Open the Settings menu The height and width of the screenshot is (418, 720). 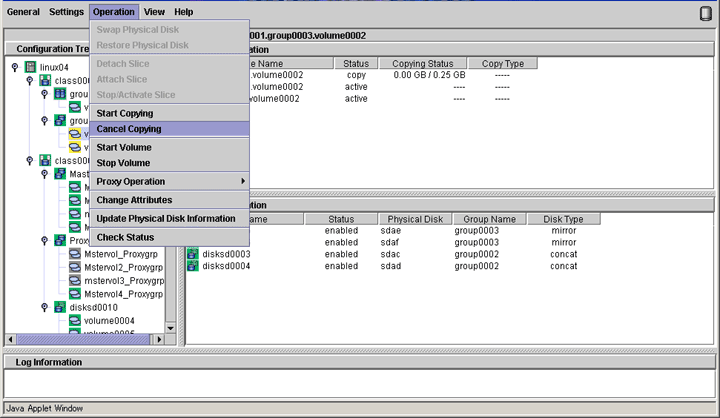[x=66, y=12]
